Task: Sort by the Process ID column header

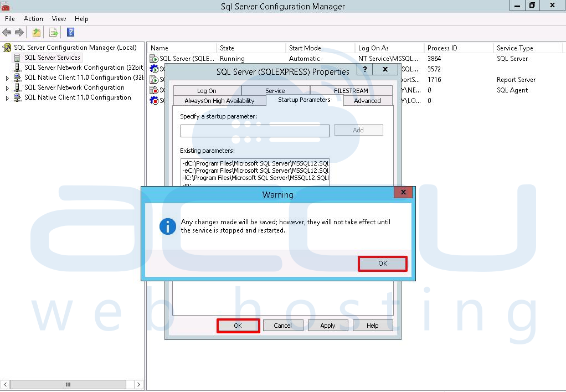Action: coord(459,48)
